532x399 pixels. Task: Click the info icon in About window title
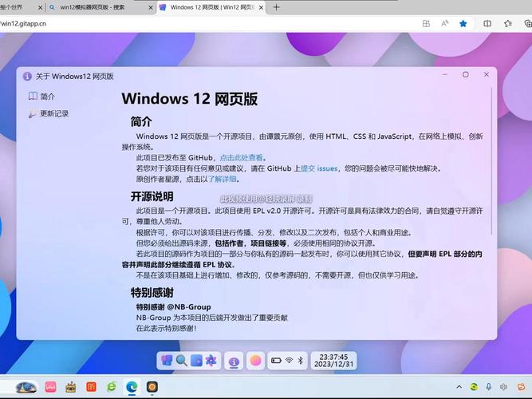pos(27,76)
